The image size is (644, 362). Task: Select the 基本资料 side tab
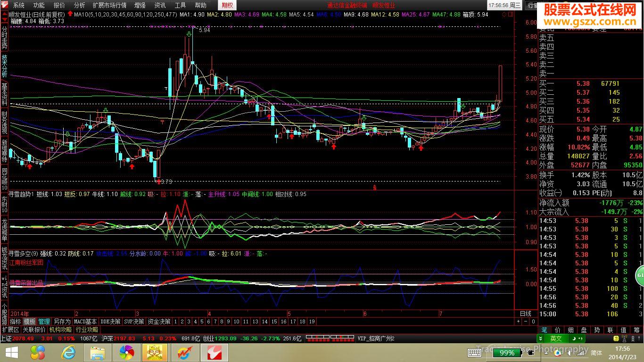tap(4, 95)
